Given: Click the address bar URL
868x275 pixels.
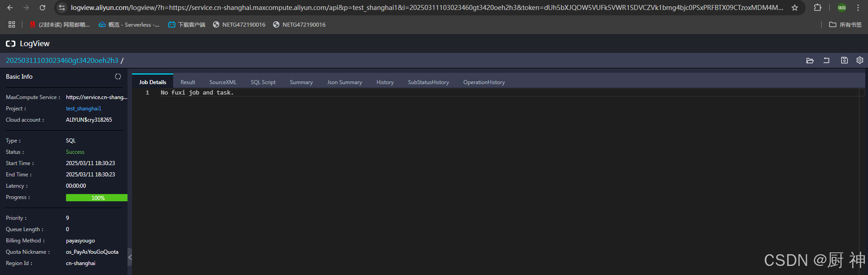Looking at the screenshot, I should pyautogui.click(x=427, y=8).
